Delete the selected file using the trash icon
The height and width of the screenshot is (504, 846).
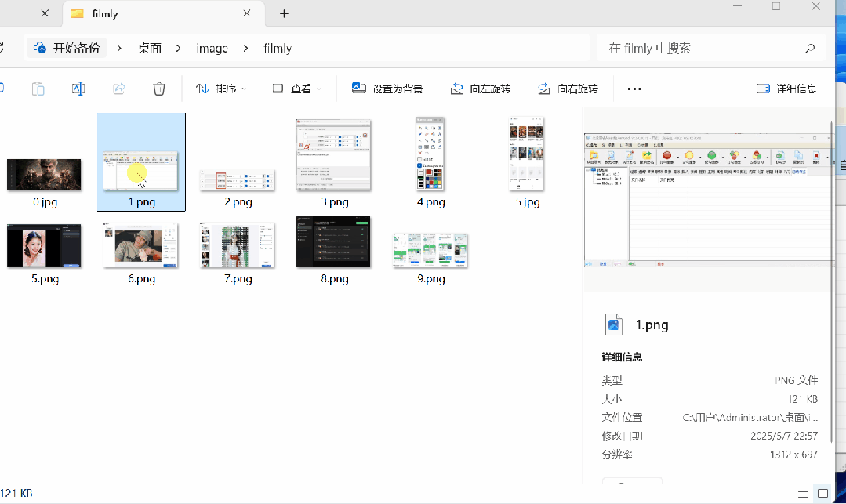(x=159, y=88)
